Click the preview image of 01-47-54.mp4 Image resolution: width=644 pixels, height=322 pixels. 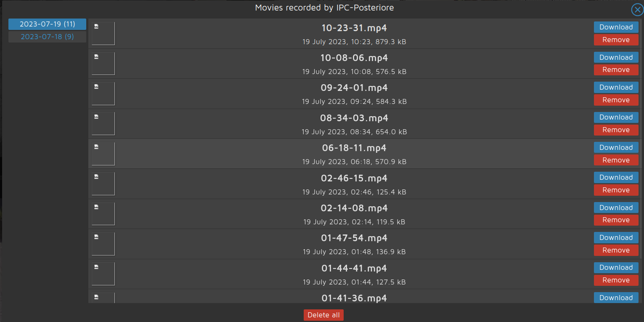103,243
